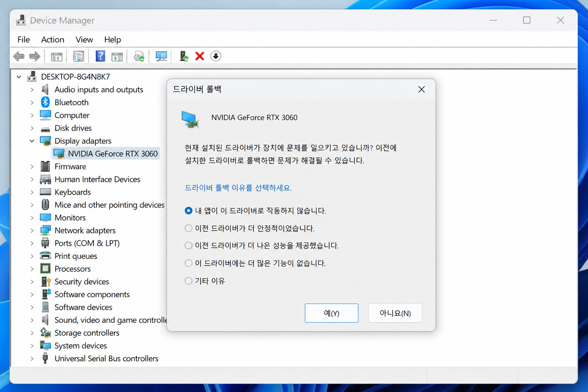Select NVIDIA GeForce RTX 3060 tree item

point(106,154)
